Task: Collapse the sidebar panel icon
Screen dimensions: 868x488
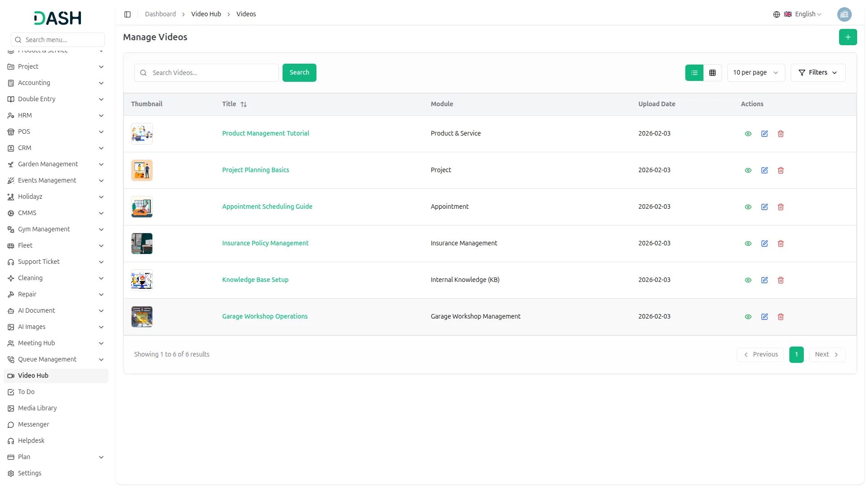Action: pyautogui.click(x=127, y=14)
